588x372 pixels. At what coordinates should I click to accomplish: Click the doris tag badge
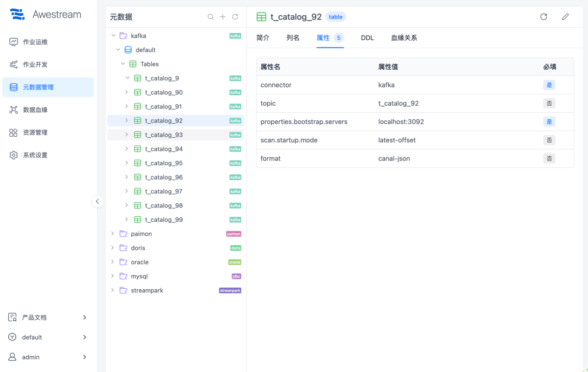pos(236,248)
